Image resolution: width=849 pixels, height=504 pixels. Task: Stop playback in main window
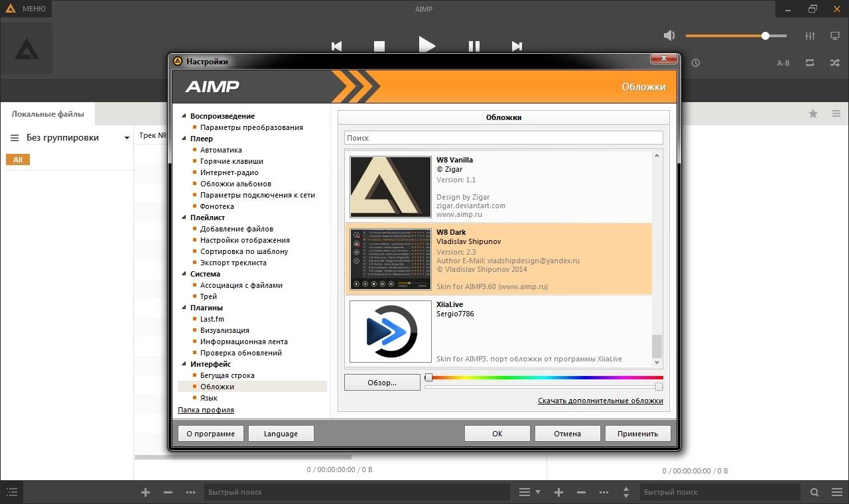[x=379, y=46]
